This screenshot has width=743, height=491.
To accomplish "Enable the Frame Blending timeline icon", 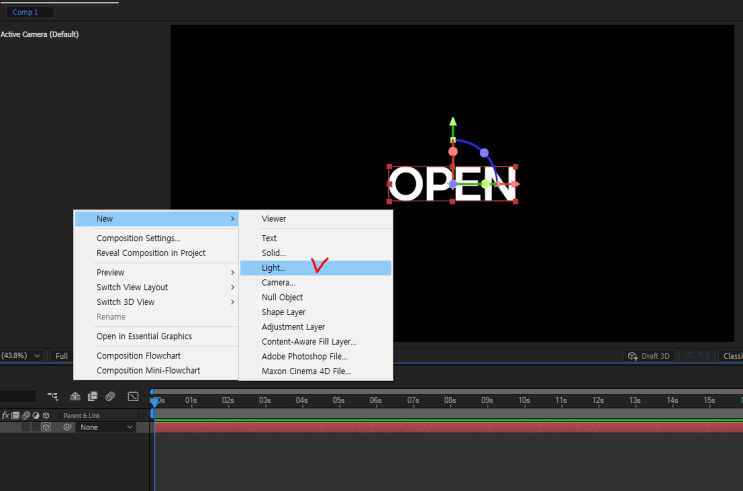I will (92, 396).
